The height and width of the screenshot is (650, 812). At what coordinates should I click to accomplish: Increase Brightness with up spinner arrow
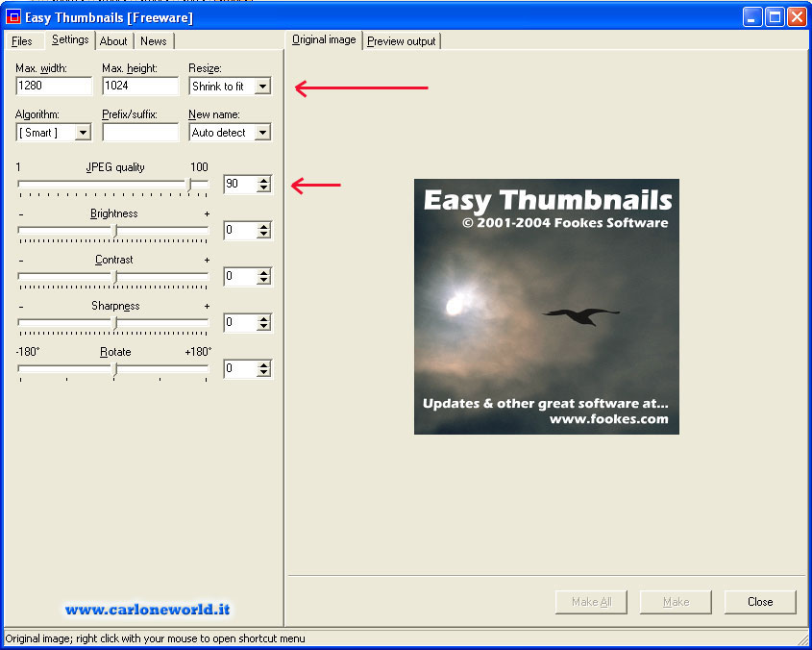click(264, 227)
